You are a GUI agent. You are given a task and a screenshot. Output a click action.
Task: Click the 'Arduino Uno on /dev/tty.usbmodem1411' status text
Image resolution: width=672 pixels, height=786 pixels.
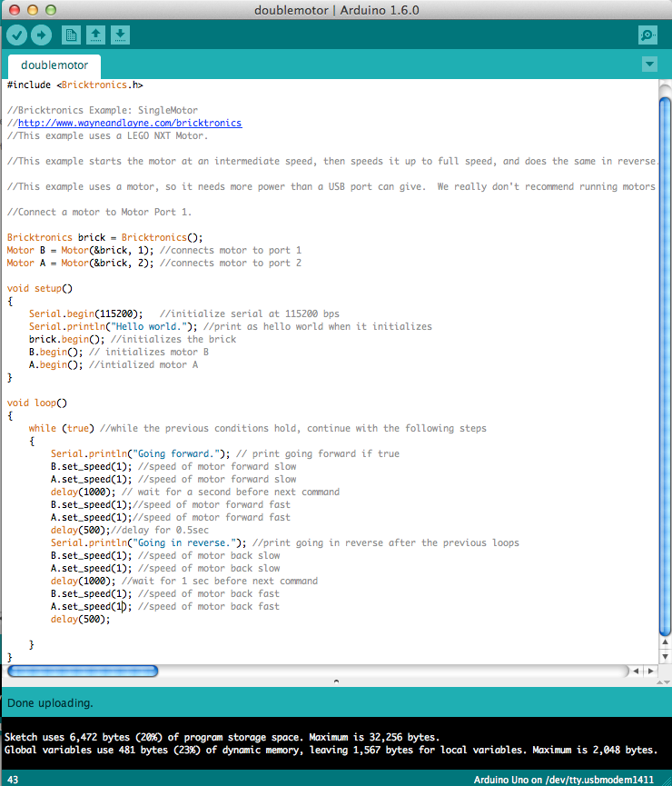pyautogui.click(x=564, y=780)
